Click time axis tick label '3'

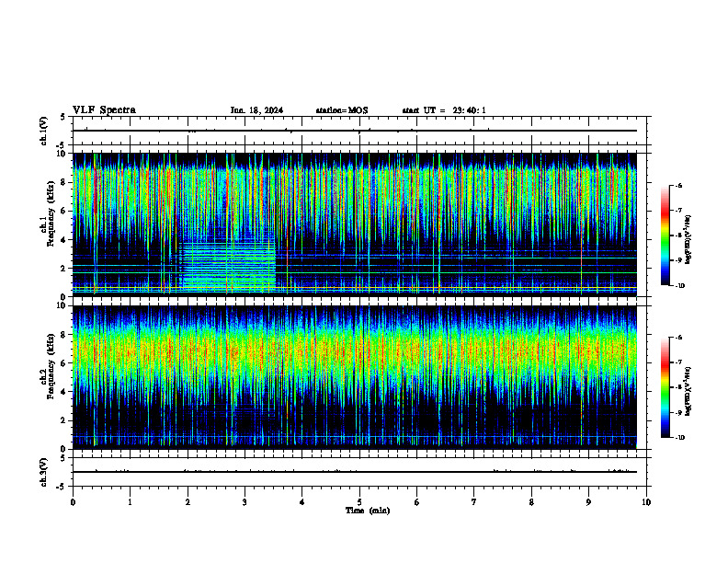pyautogui.click(x=245, y=502)
